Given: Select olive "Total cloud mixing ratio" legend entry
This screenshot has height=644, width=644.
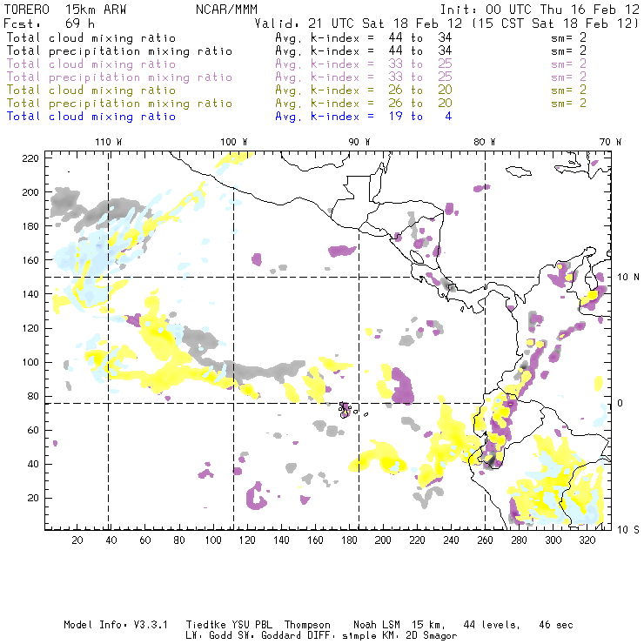Looking at the screenshot, I should click(x=91, y=90).
